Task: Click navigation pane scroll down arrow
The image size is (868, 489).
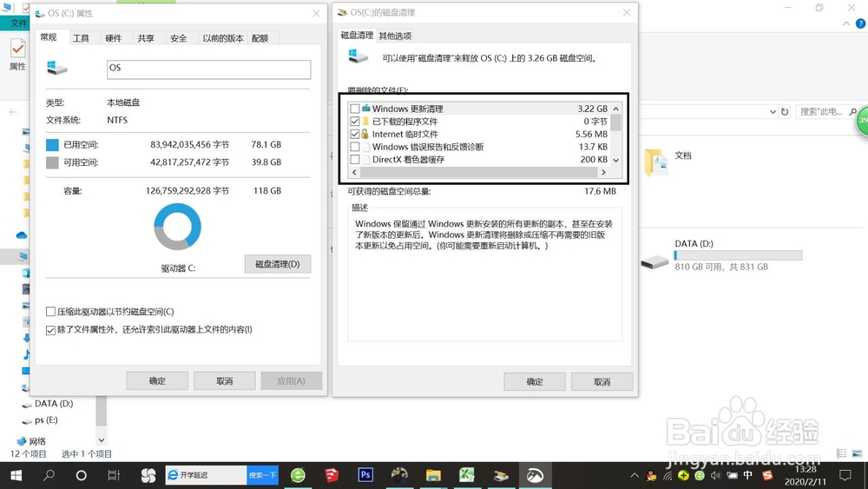Action: [x=102, y=440]
